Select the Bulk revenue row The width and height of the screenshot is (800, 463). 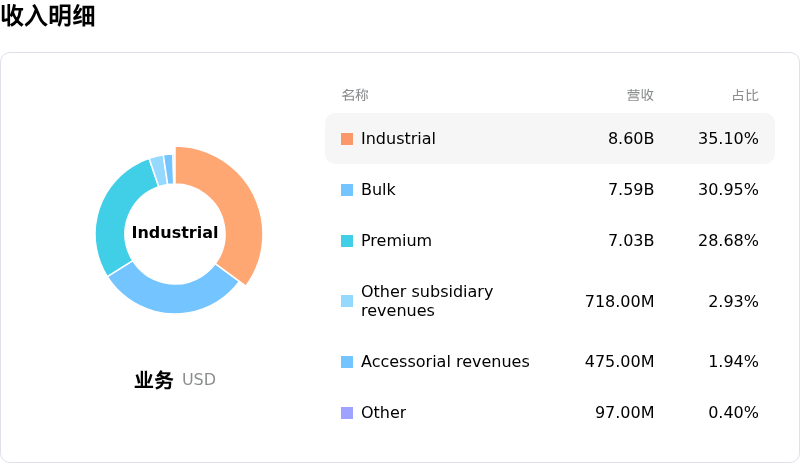coord(550,189)
